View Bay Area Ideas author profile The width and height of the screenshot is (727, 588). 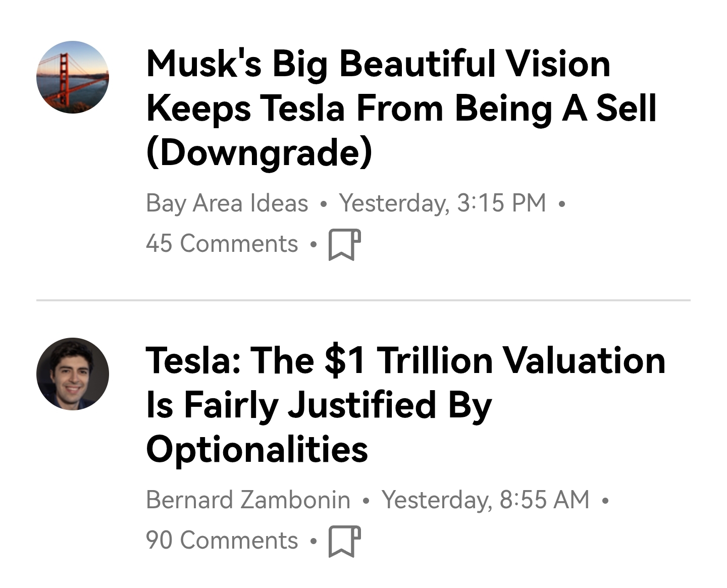click(x=227, y=203)
